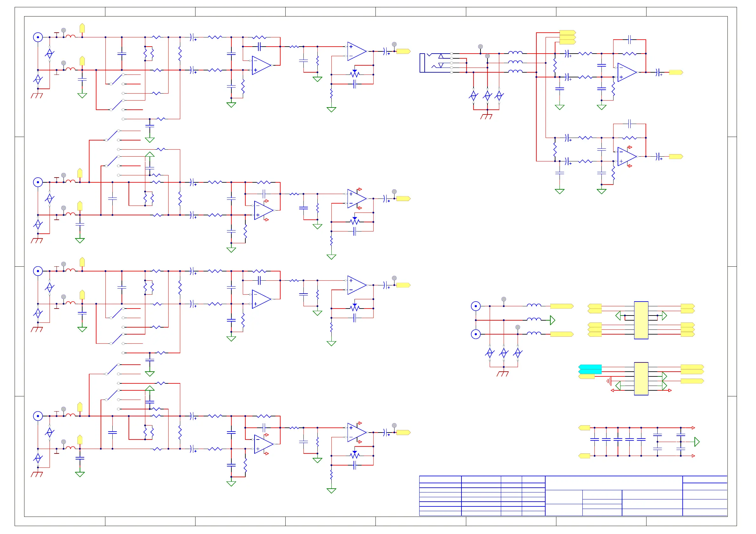Select output port of lower-right op-amp stage
This screenshot has width=756, height=534.
(676, 157)
